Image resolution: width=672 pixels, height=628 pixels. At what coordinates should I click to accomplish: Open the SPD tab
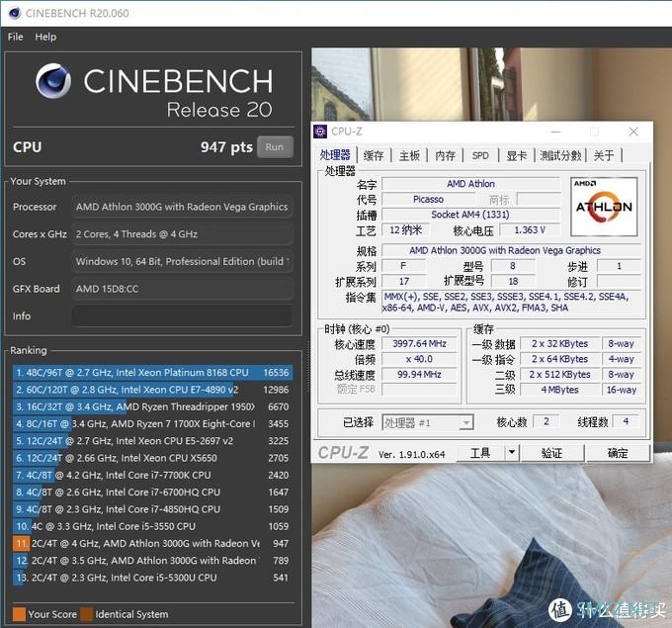(x=480, y=155)
